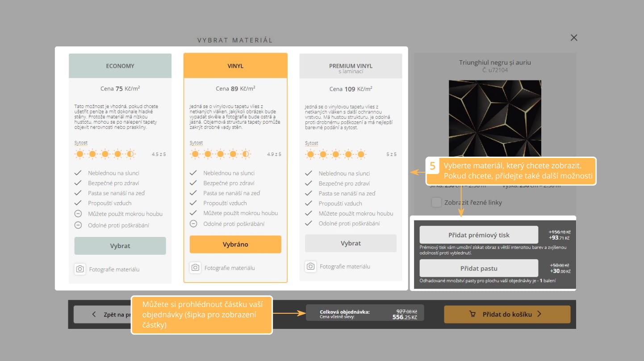This screenshot has height=361, width=644.
Task: Choose Premium Vinyl with Vybrat button
Action: (x=351, y=243)
